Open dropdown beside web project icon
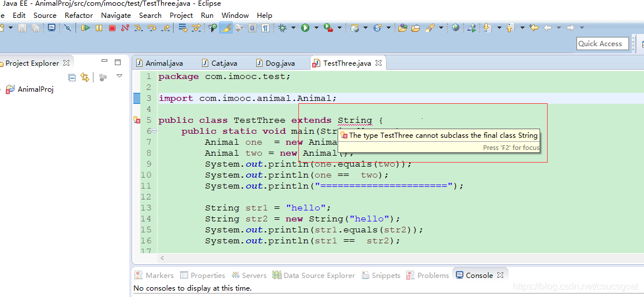The height and width of the screenshot is (297, 644). click(365, 28)
